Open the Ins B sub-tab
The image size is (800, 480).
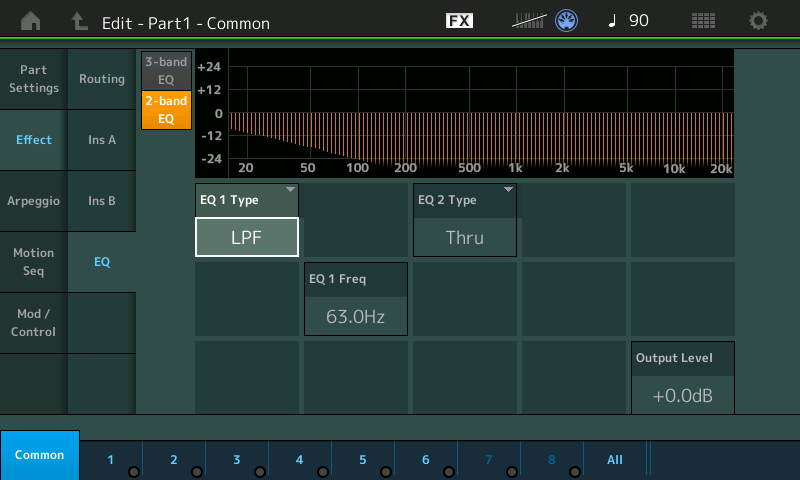click(x=102, y=201)
